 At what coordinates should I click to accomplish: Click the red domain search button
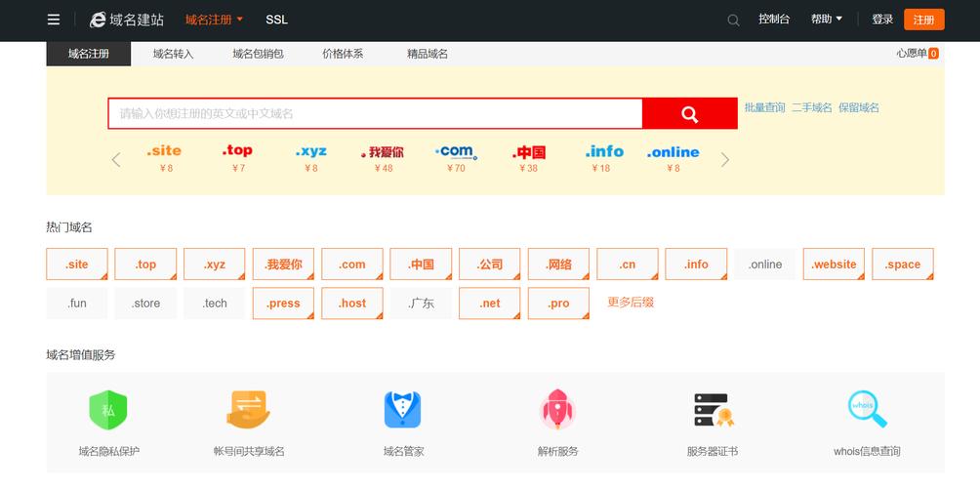point(689,114)
